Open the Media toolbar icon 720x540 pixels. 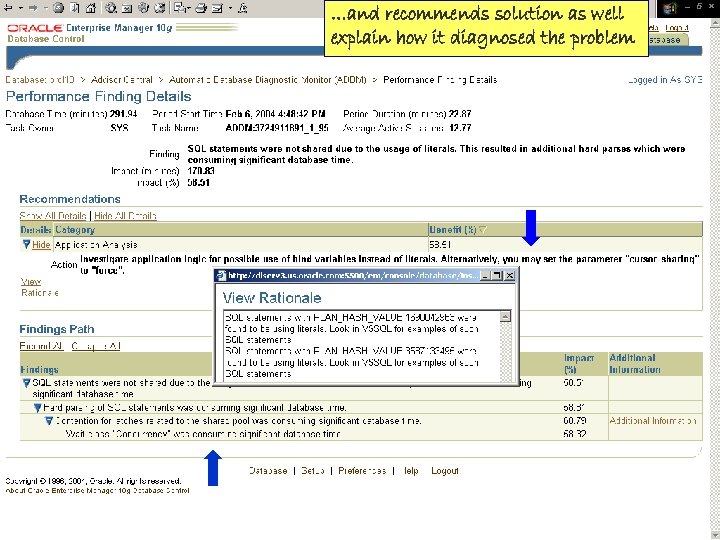[144, 8]
